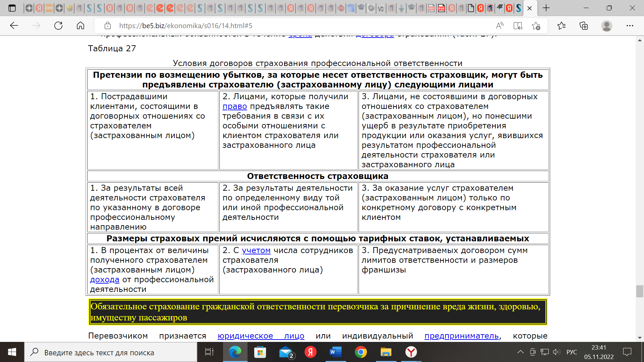This screenshot has width=644, height=362.
Task: Open Yandex Browser from taskbar
Action: tap(411, 352)
